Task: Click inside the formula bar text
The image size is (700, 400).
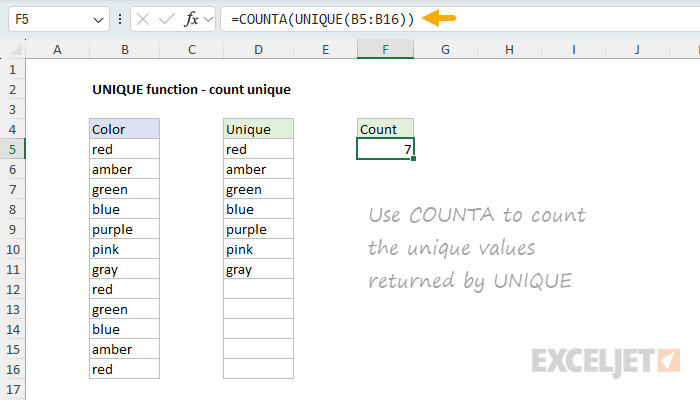Action: tap(322, 19)
